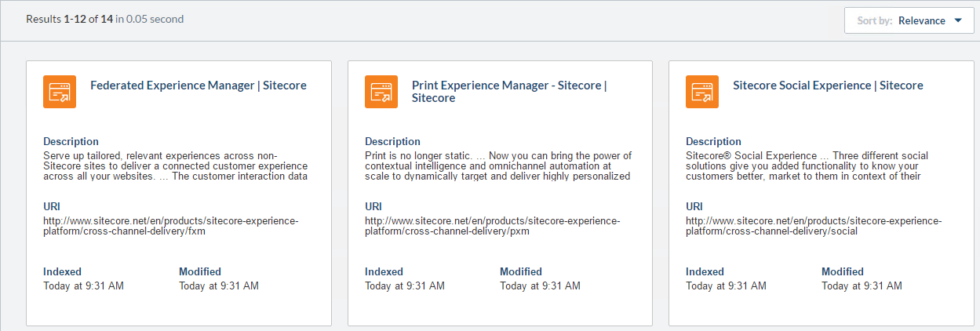Viewport: 980px width, 331px height.
Task: Click the Print Experience Manager card icon
Action: (x=381, y=92)
